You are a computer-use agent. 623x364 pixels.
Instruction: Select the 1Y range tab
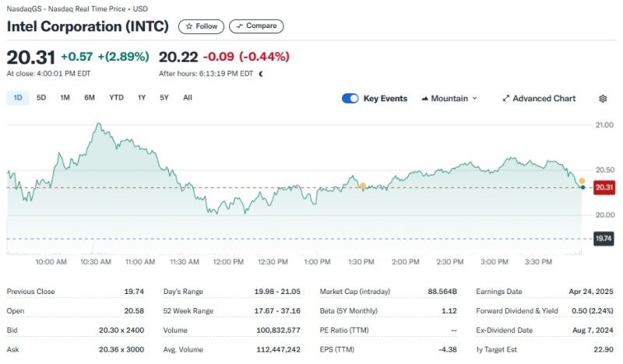[142, 98]
